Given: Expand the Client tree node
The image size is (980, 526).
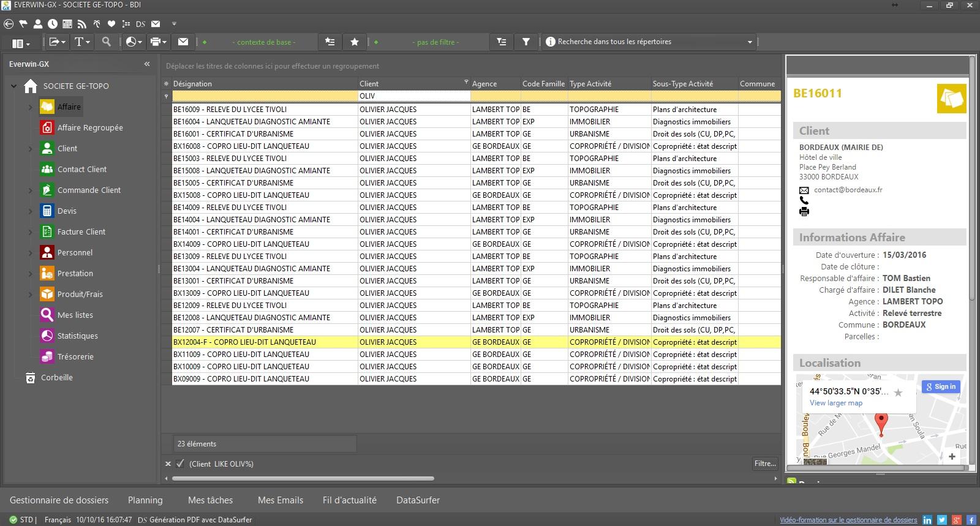Looking at the screenshot, I should click(30, 149).
